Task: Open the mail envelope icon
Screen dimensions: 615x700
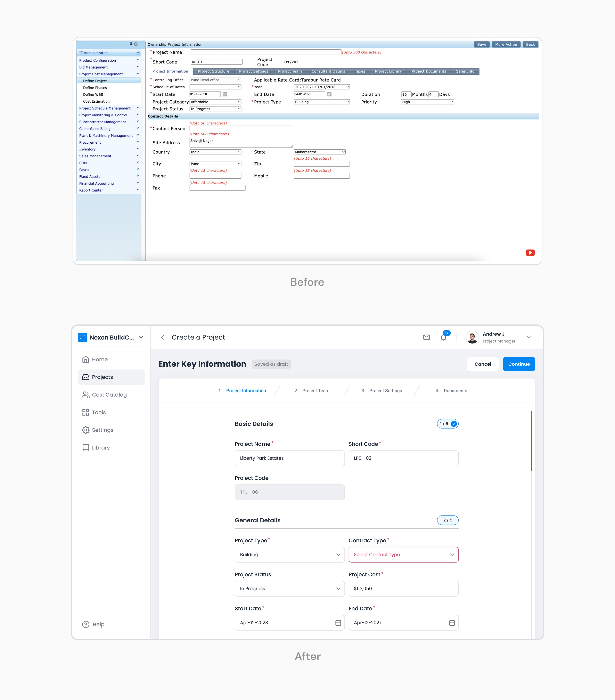Action: (x=427, y=337)
